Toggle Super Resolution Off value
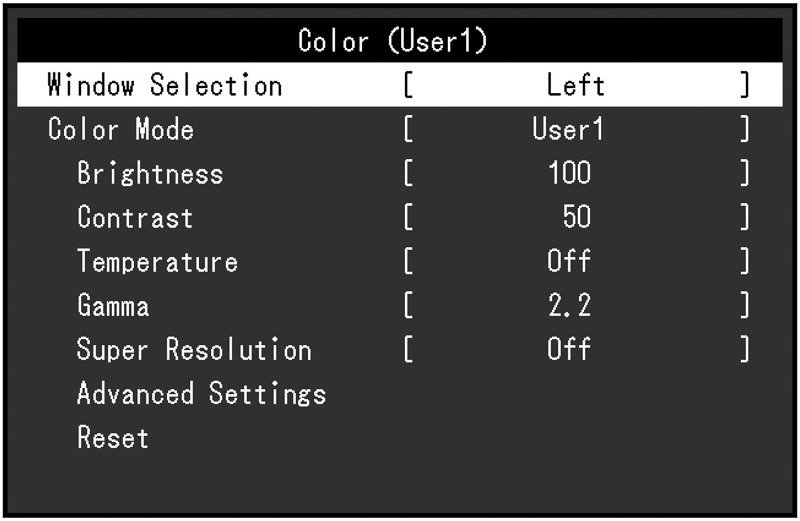 coord(569,349)
